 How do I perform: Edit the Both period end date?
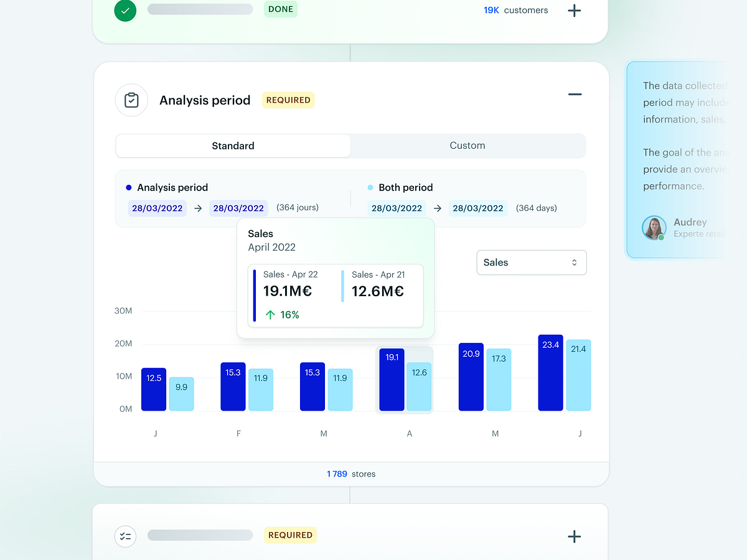(x=477, y=208)
